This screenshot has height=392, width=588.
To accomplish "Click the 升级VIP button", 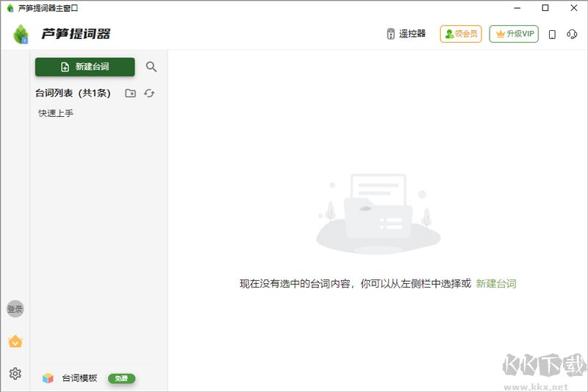I will tap(514, 34).
